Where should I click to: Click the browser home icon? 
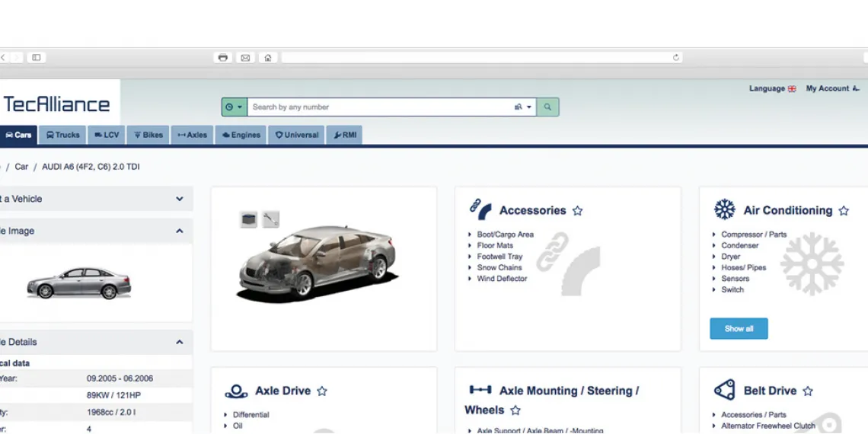[268, 58]
